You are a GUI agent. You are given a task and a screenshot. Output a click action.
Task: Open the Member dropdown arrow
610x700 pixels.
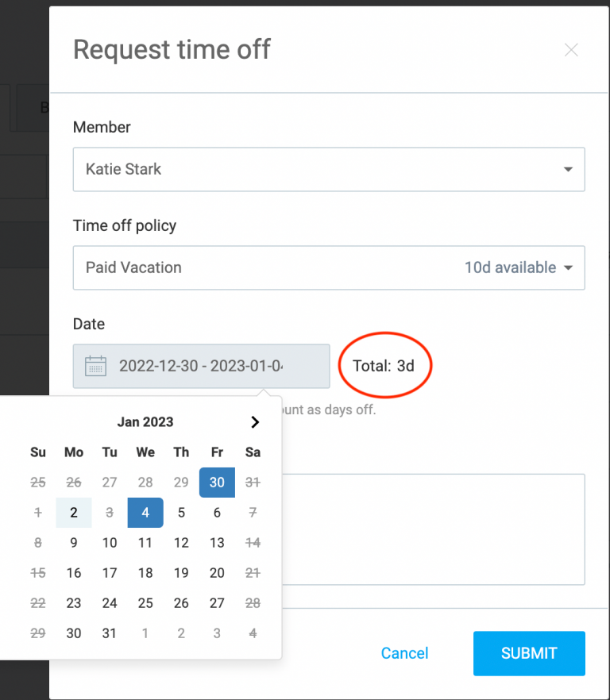[568, 169]
